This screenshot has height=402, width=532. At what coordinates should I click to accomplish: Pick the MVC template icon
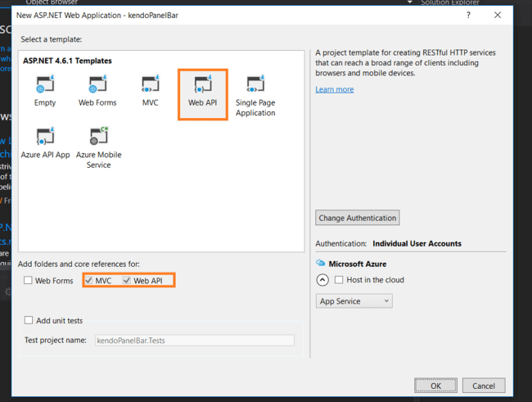(151, 84)
